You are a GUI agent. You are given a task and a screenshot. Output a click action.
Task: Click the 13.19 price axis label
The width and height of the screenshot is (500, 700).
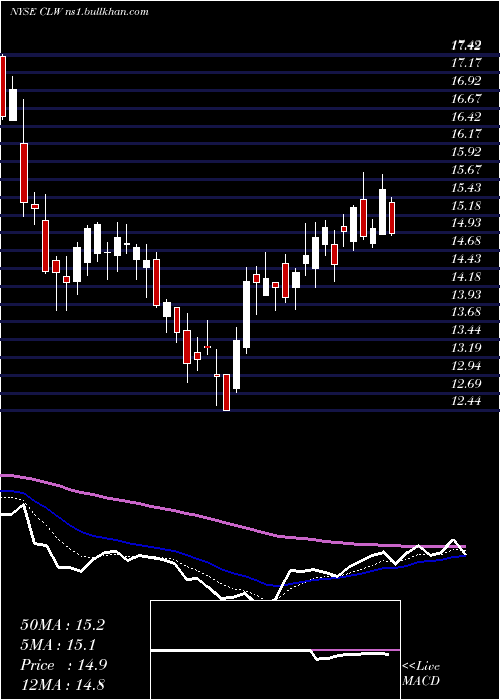point(466,348)
